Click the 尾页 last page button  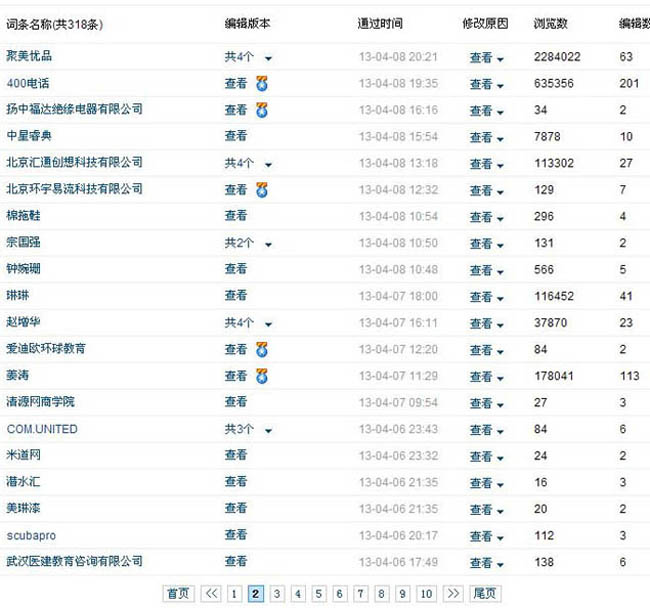pyautogui.click(x=485, y=594)
